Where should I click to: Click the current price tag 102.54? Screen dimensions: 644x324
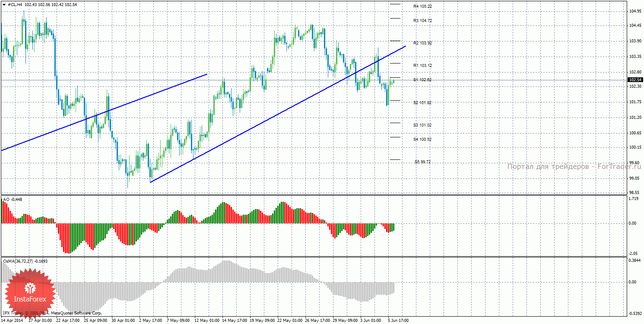(x=635, y=80)
